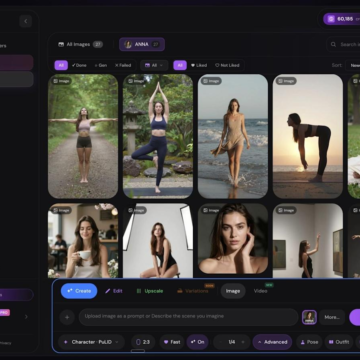Open the All media type dropdown

154,65
